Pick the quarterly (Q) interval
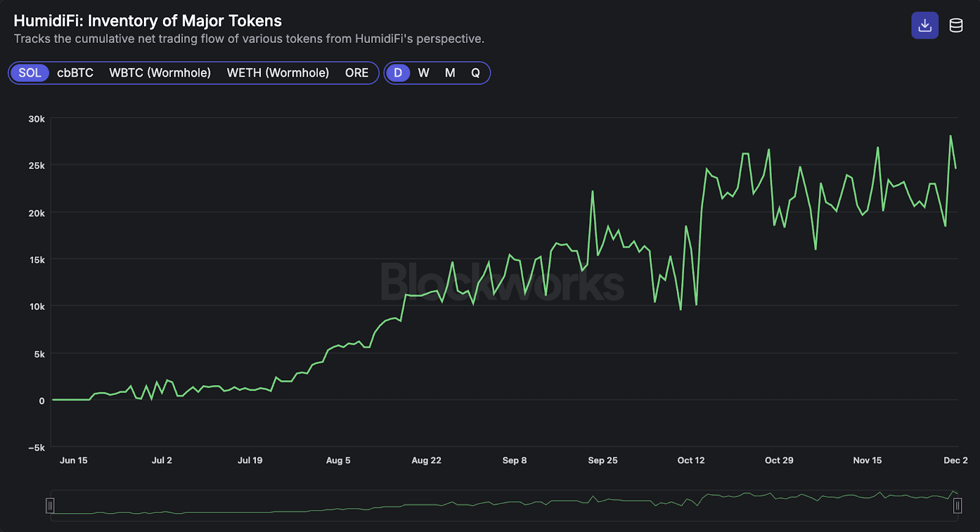This screenshot has width=980, height=532. click(x=475, y=73)
